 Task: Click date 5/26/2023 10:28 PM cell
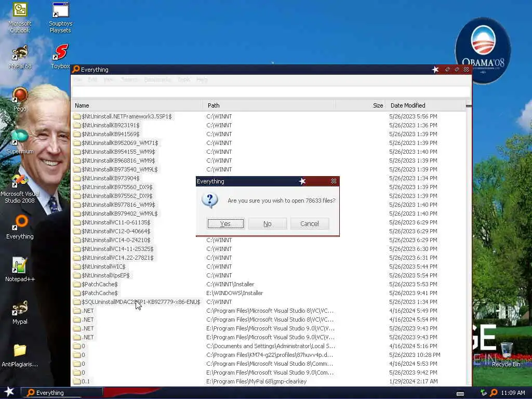point(415,355)
